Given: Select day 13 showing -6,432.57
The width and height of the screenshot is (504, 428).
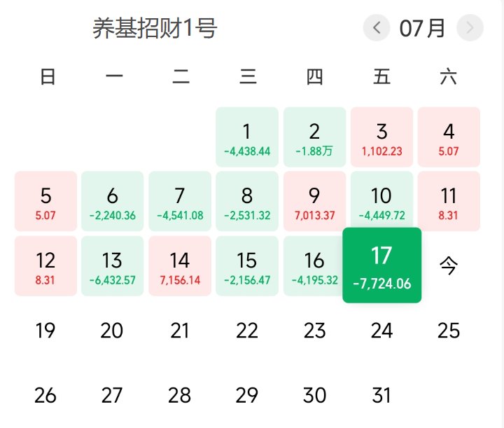Looking at the screenshot, I should pos(112,265).
